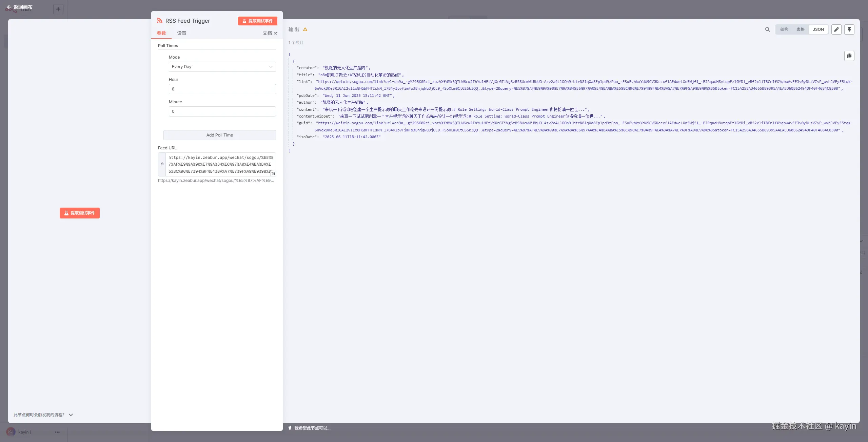Select the 参数 tab
Viewport: 868px width, 442px height.
pyautogui.click(x=161, y=33)
